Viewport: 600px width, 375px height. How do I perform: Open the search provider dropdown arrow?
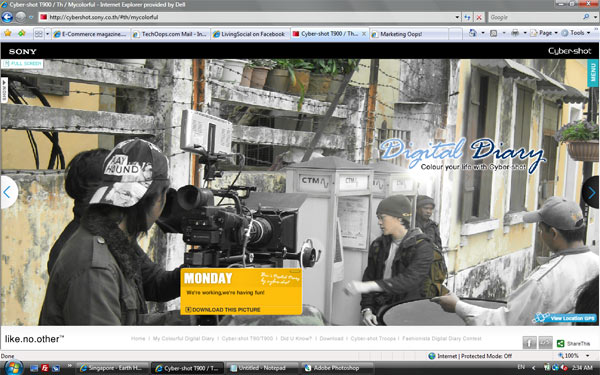595,17
